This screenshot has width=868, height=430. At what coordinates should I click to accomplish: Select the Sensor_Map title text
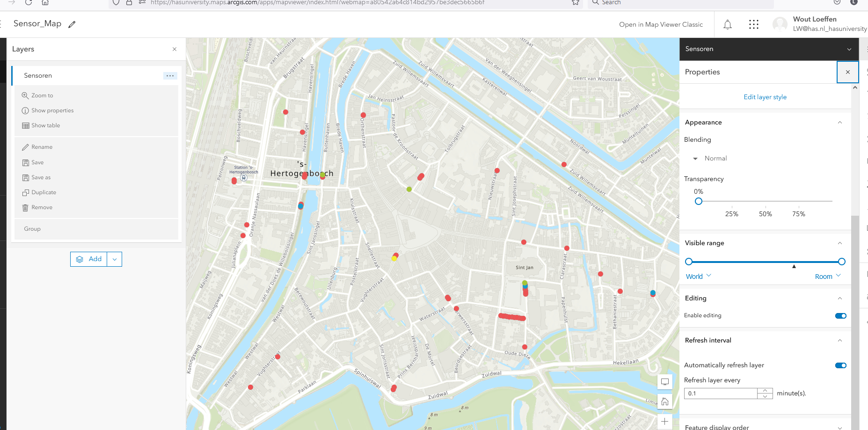37,23
